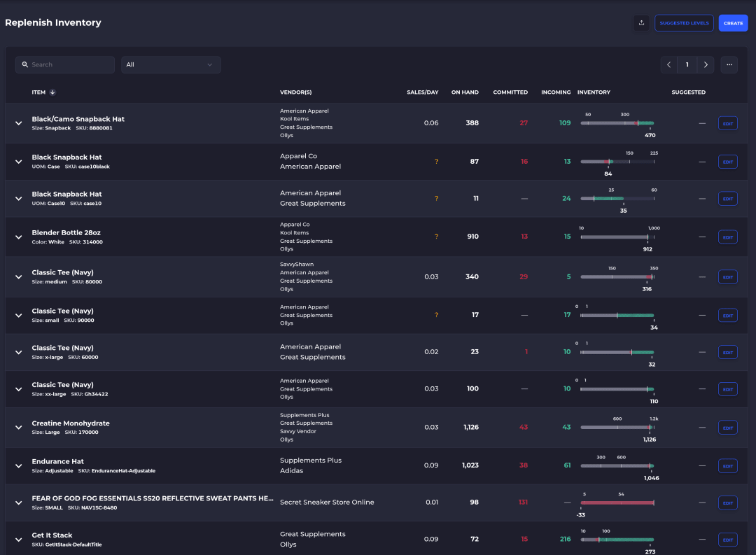The width and height of the screenshot is (756, 555).
Task: Click the Creatine Monohydrate item name
Action: (71, 423)
